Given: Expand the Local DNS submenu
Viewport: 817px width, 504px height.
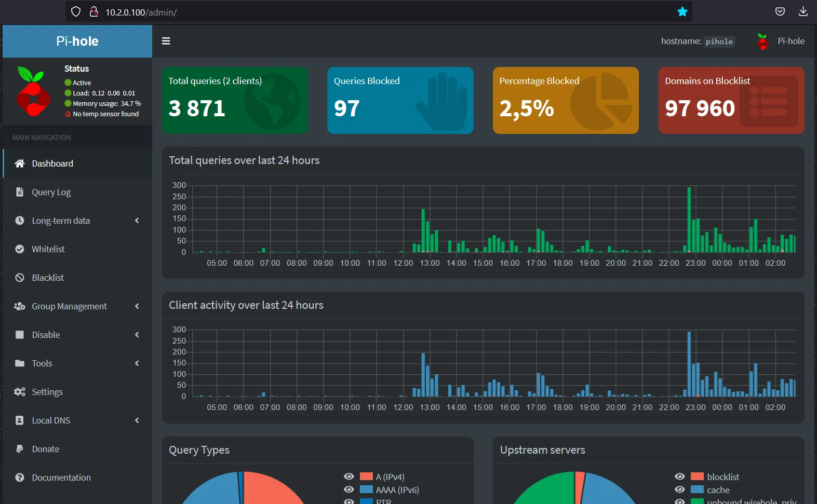Looking at the screenshot, I should tap(77, 420).
